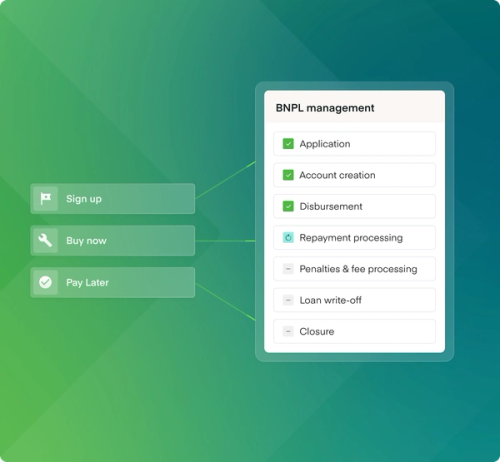Click the Account creation label text
Image resolution: width=500 pixels, height=462 pixels.
coord(337,175)
